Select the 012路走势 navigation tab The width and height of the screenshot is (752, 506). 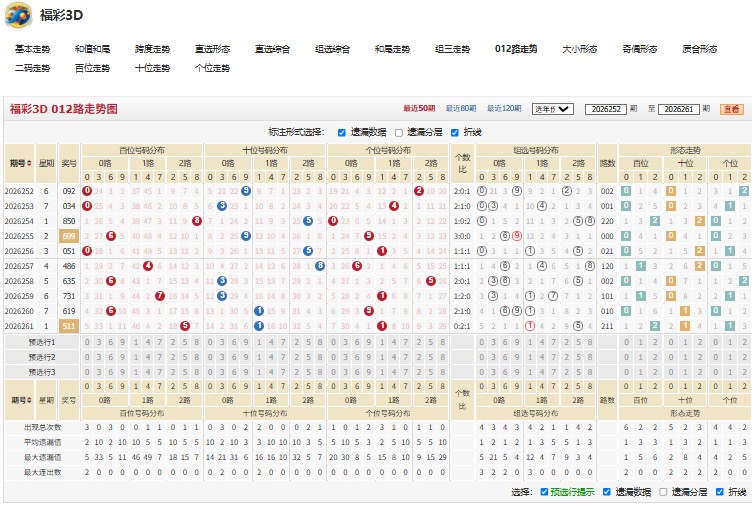click(516, 49)
